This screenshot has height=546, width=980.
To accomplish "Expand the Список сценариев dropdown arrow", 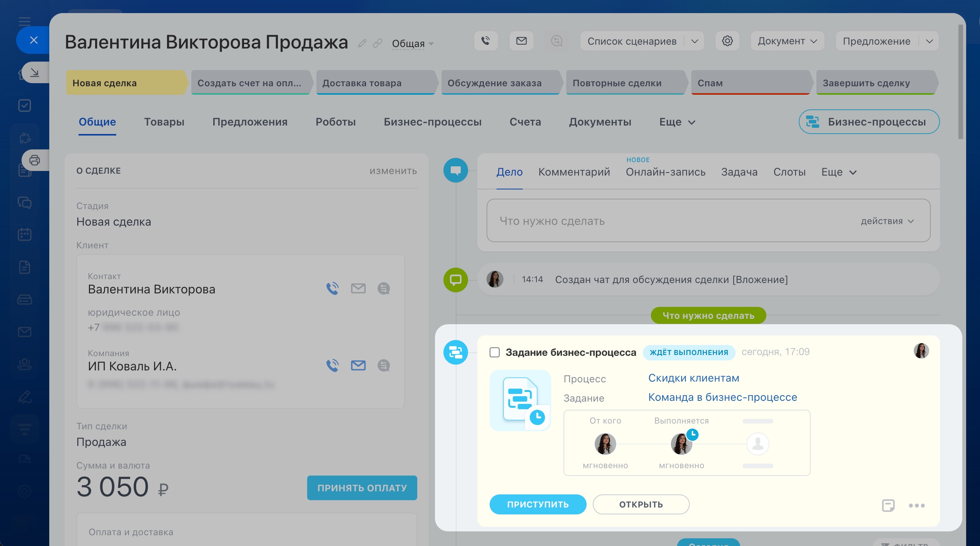I will [694, 41].
